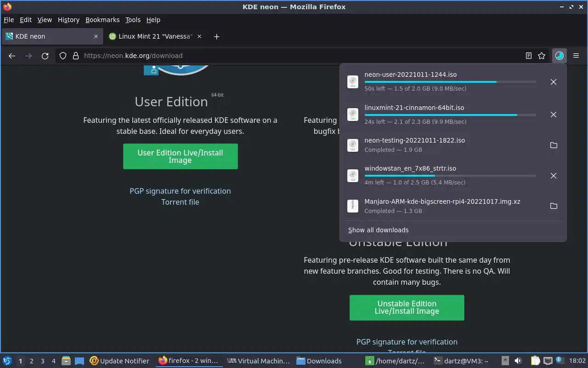This screenshot has height=368, width=588.
Task: Open the Tools menu
Action: coord(133,20)
